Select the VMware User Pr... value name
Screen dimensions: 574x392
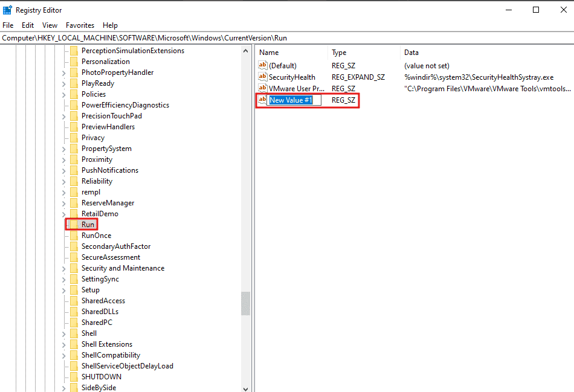click(297, 88)
